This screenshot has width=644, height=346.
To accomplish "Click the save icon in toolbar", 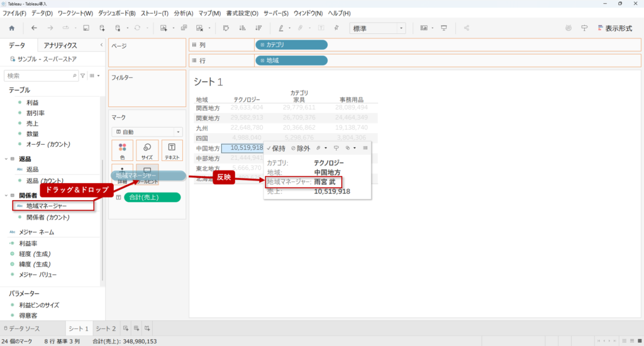I will click(x=86, y=28).
